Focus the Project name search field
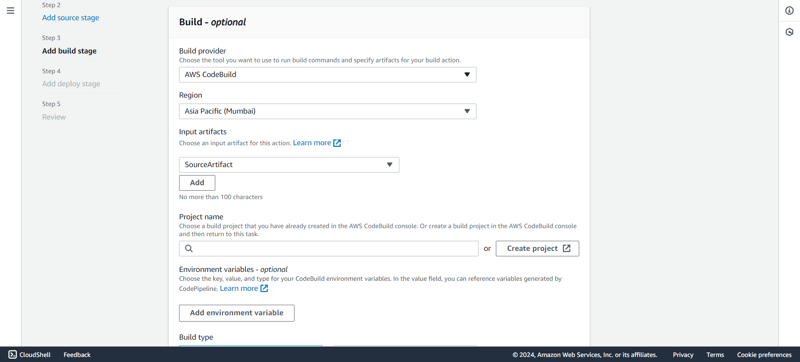The height and width of the screenshot is (362, 800). (x=329, y=249)
